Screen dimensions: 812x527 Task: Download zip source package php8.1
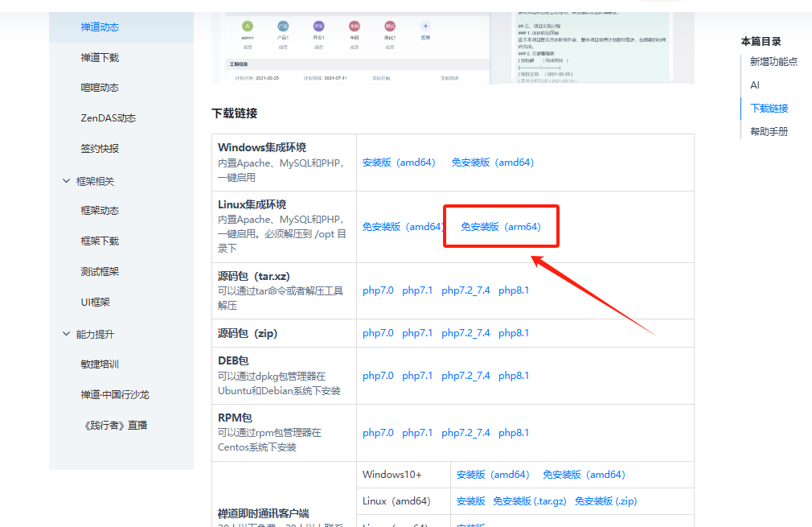(514, 333)
